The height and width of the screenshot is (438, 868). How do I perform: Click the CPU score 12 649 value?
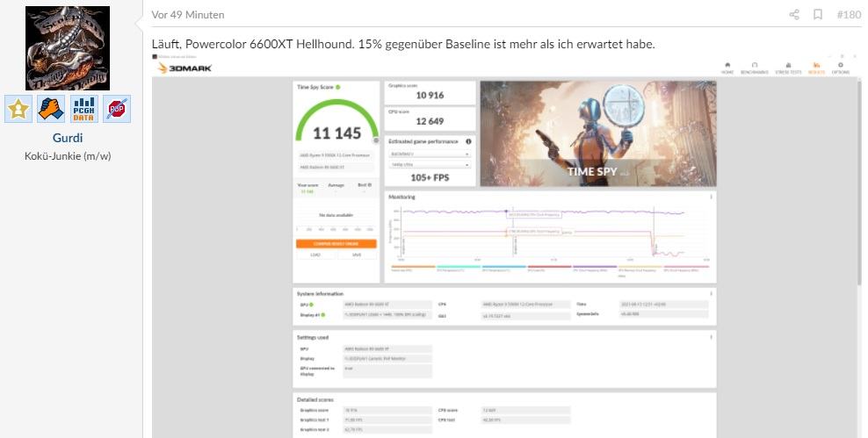430,121
